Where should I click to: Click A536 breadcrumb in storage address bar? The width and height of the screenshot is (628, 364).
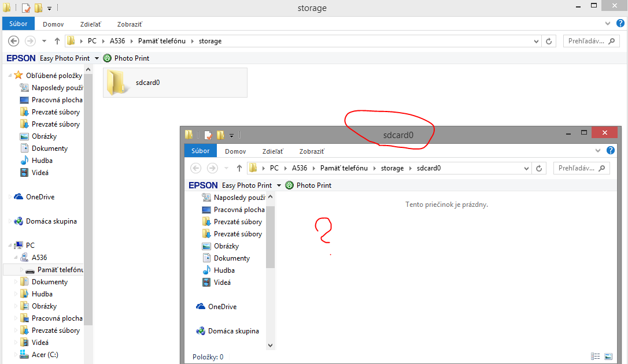[117, 41]
